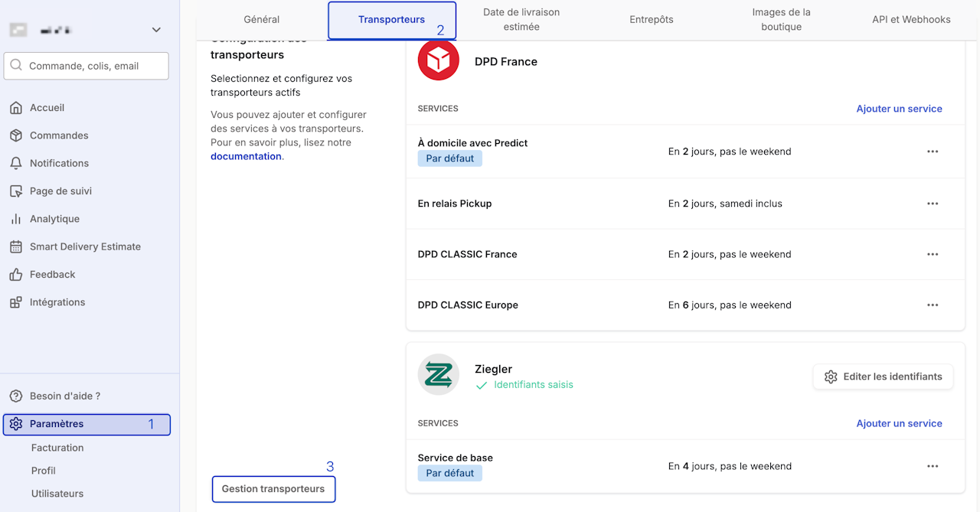Click Ajouter un service for DPD France
980x512 pixels.
(x=899, y=109)
